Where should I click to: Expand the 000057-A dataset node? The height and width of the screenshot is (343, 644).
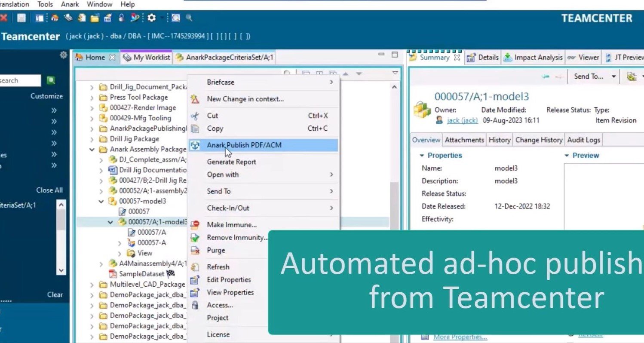pyautogui.click(x=120, y=243)
